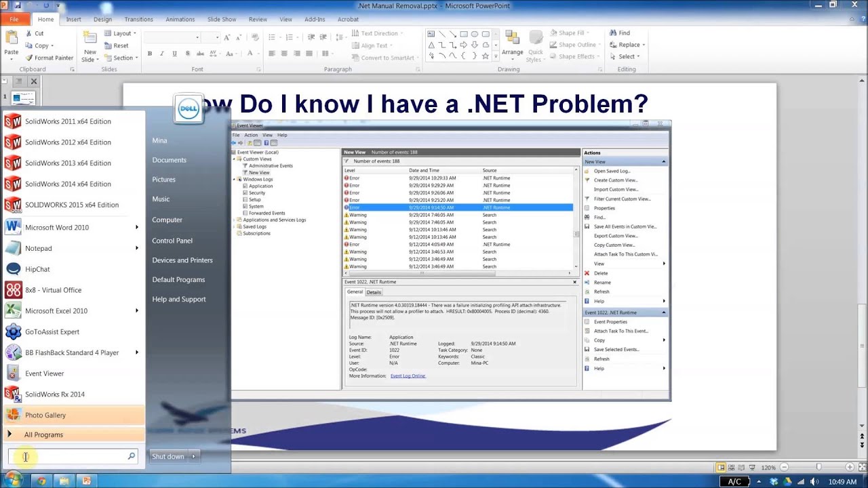
Task: Open the Select dropdown in Editing
Action: [625, 57]
